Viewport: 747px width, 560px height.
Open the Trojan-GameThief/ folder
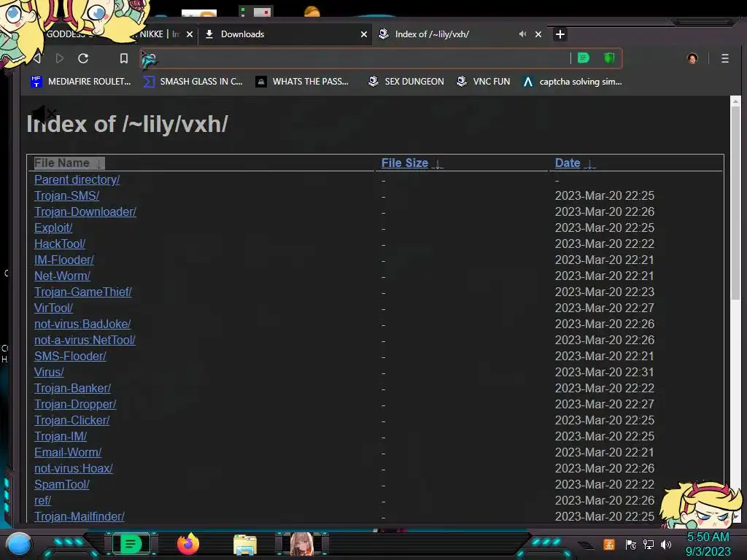tap(83, 292)
